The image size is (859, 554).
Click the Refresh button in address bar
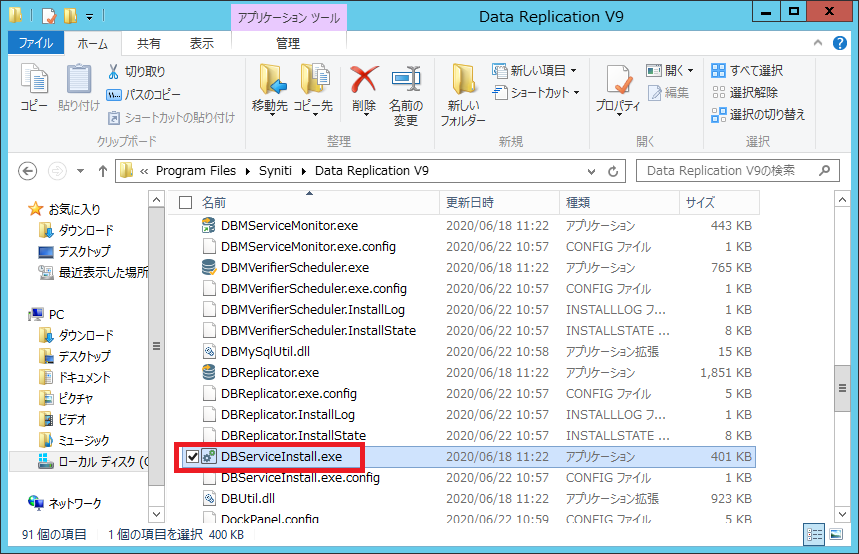pyautogui.click(x=613, y=172)
